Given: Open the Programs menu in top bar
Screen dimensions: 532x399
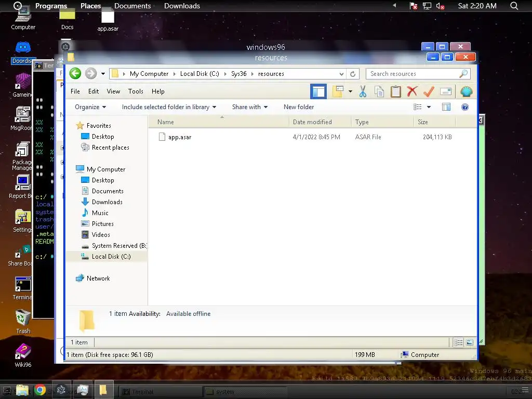Looking at the screenshot, I should [51, 6].
